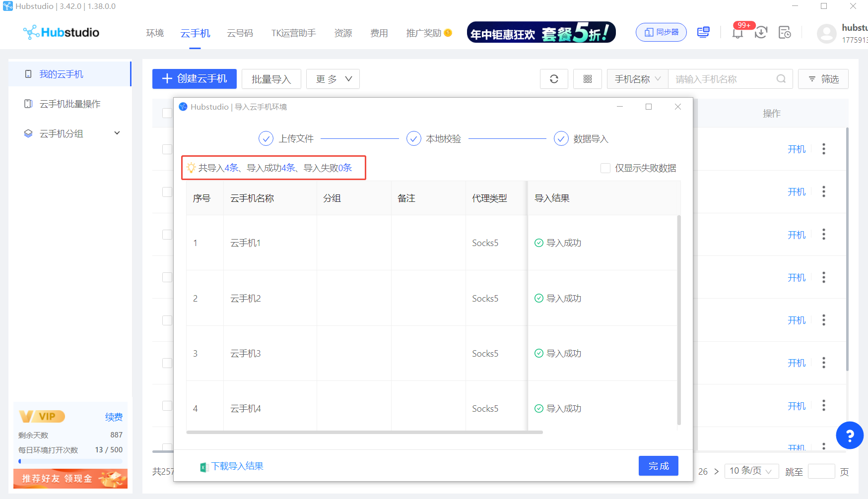Viewport: 868px width, 499px height.
Task: Click the 同步器 button
Action: 661,32
